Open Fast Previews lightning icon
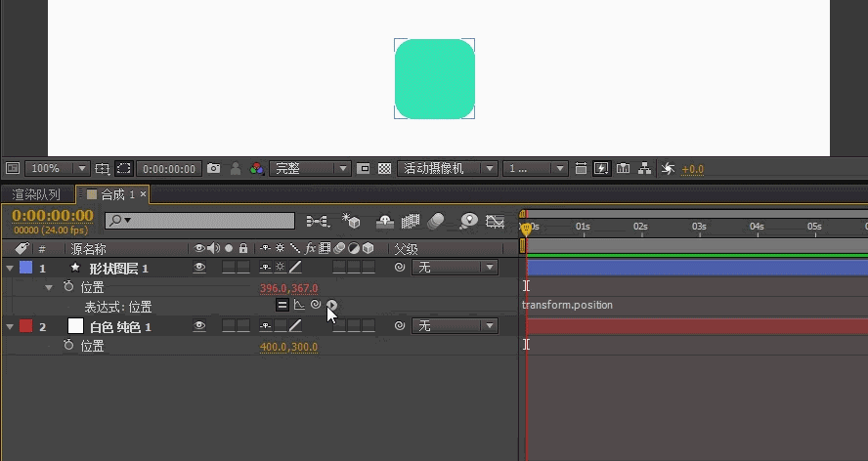Screen dimensions: 868x461 tap(601, 168)
